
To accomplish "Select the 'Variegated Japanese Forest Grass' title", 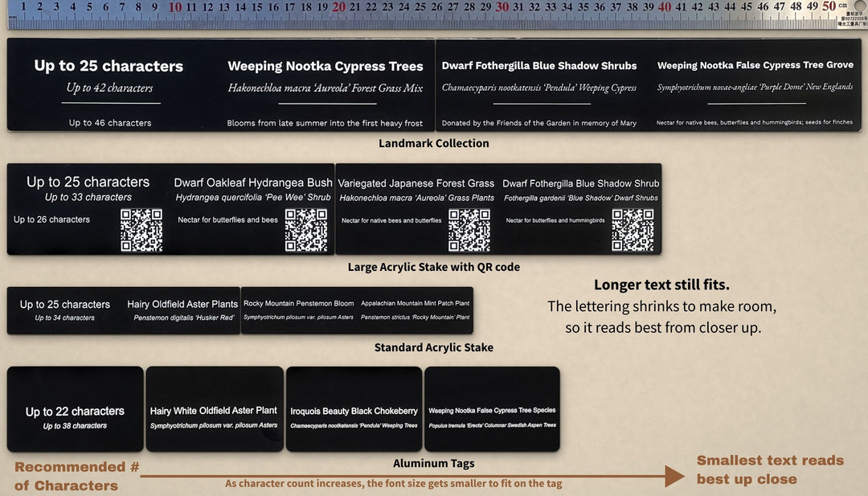I will pyautogui.click(x=416, y=183).
